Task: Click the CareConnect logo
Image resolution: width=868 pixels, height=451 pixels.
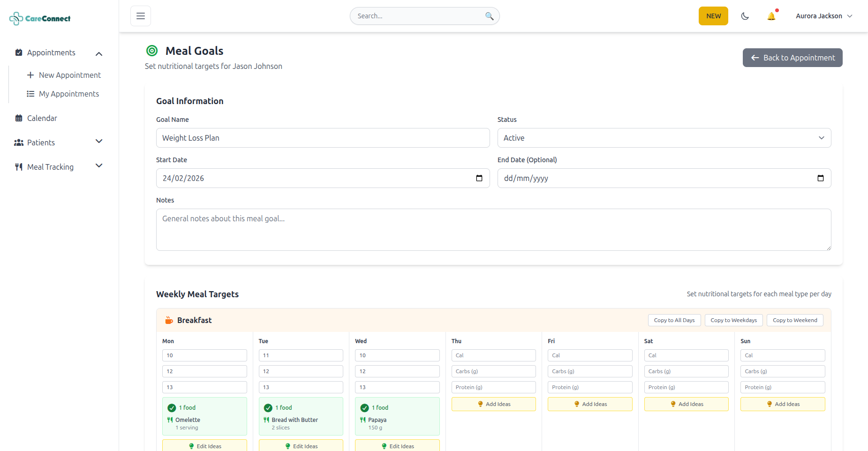Action: click(x=40, y=18)
